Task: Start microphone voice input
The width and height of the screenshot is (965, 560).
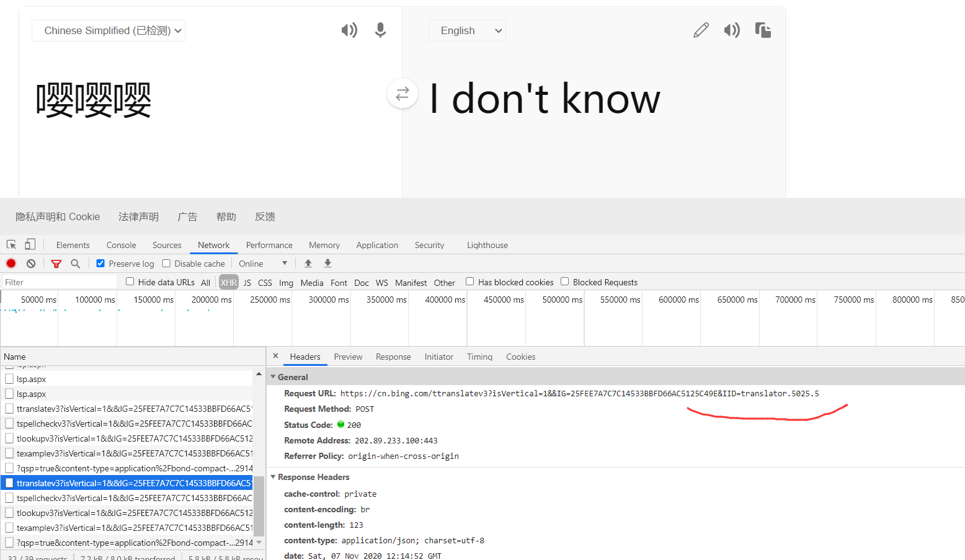Action: (x=380, y=30)
